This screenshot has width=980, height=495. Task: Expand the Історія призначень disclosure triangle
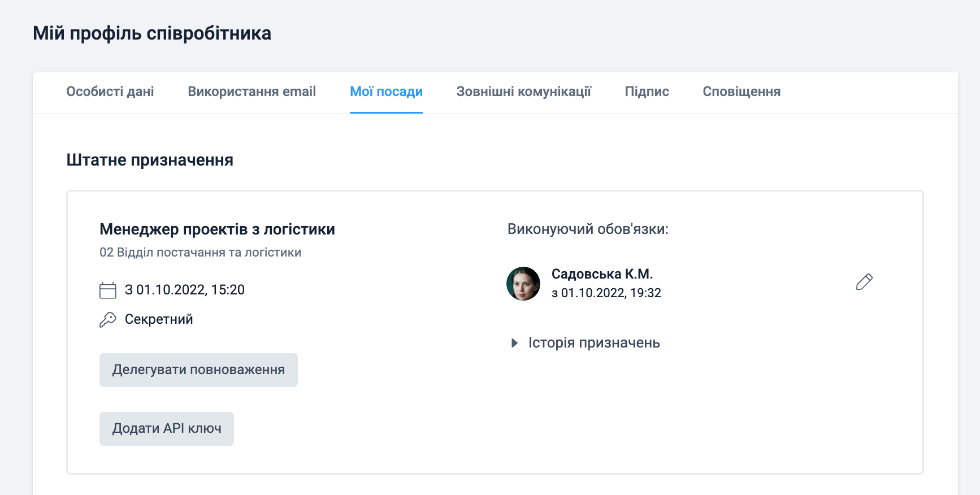click(x=514, y=343)
